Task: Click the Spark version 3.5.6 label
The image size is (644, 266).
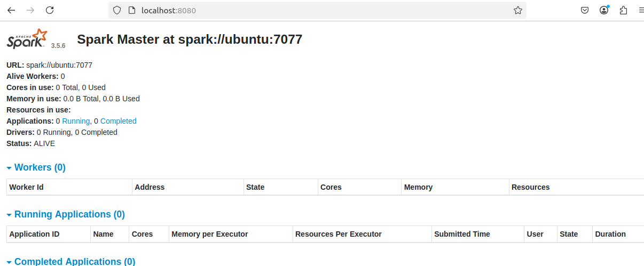Action: point(58,46)
